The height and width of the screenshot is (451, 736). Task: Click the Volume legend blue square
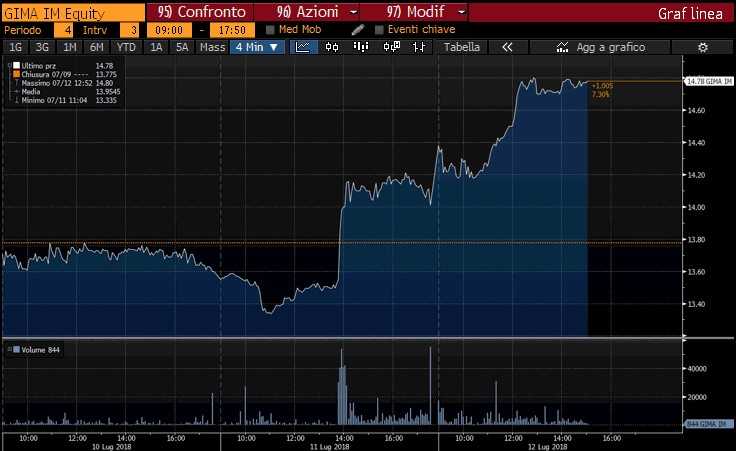pos(16,350)
